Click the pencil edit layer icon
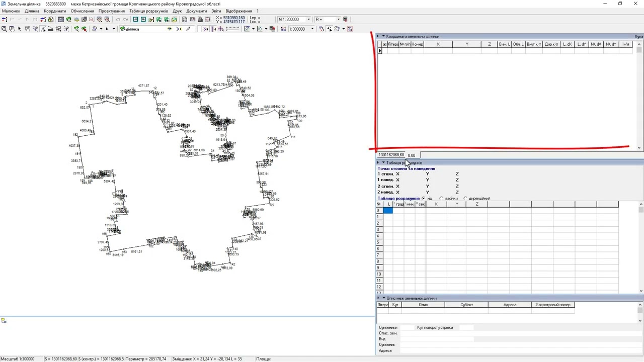 (x=188, y=29)
